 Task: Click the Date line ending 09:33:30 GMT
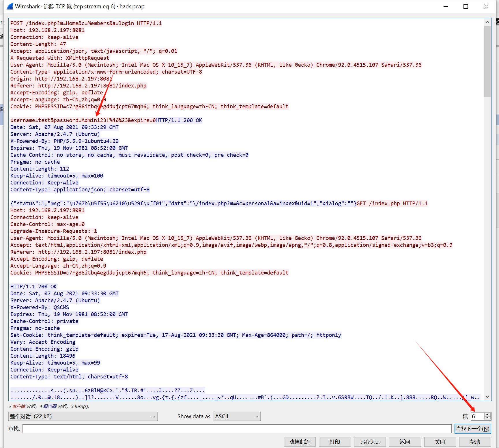pos(64,294)
